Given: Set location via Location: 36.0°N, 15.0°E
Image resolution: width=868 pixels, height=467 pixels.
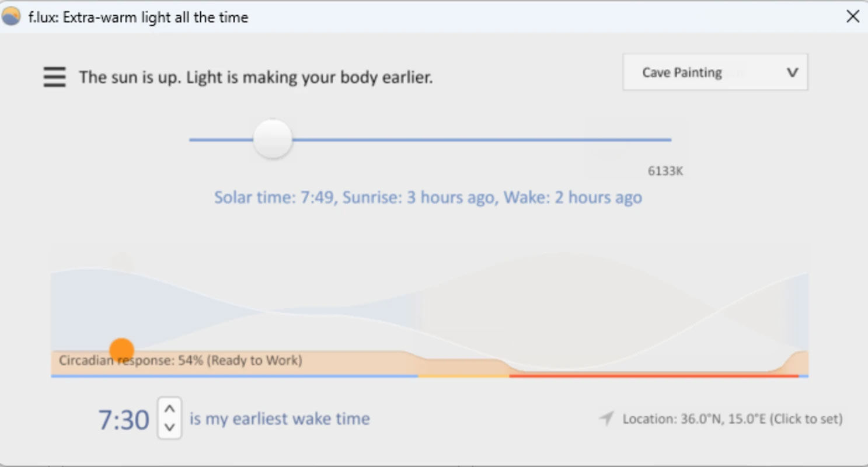Looking at the screenshot, I should point(733,419).
